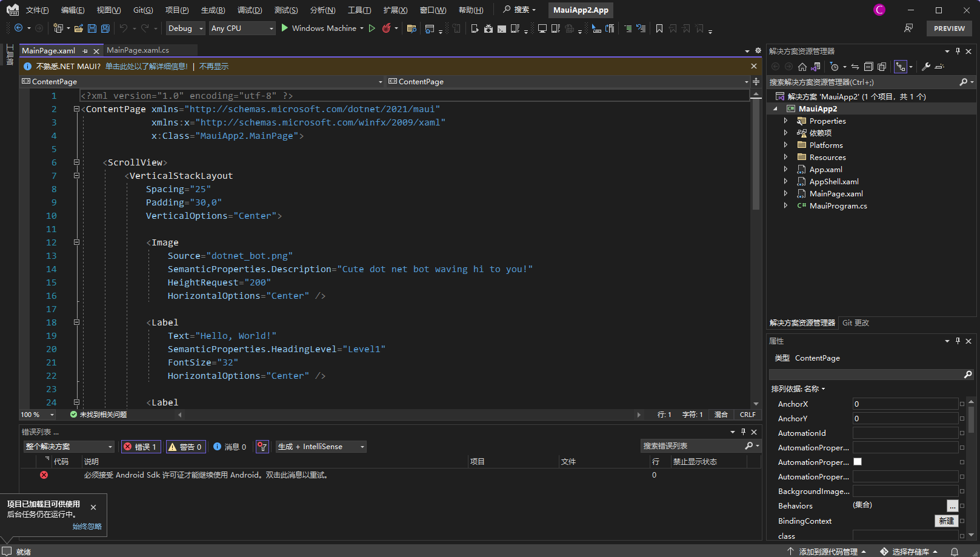
Task: Click the Save disk icon
Action: (x=92, y=28)
